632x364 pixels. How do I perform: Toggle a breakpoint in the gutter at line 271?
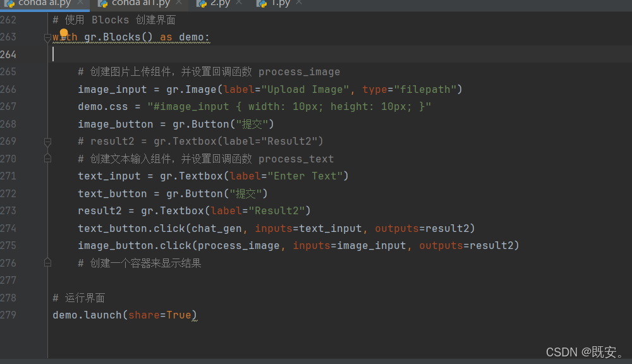tap(37, 176)
